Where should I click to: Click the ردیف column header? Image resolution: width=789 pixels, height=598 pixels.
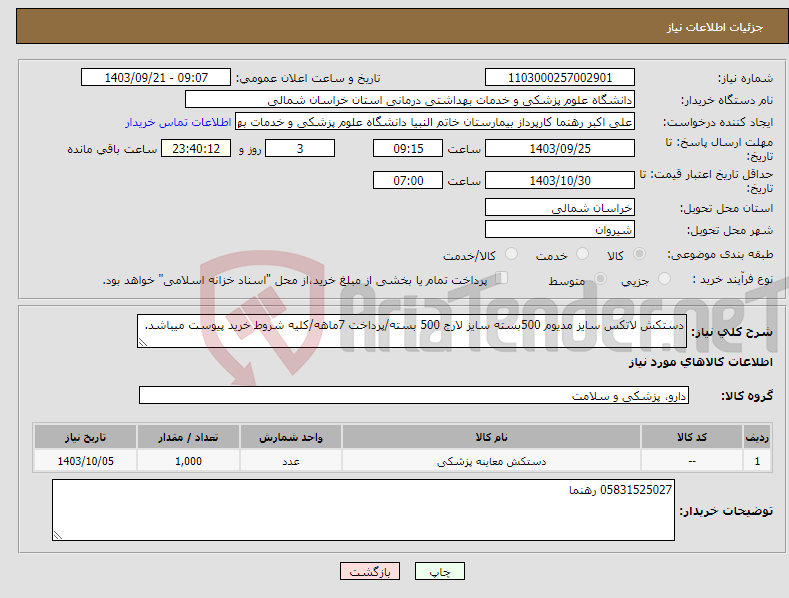757,437
